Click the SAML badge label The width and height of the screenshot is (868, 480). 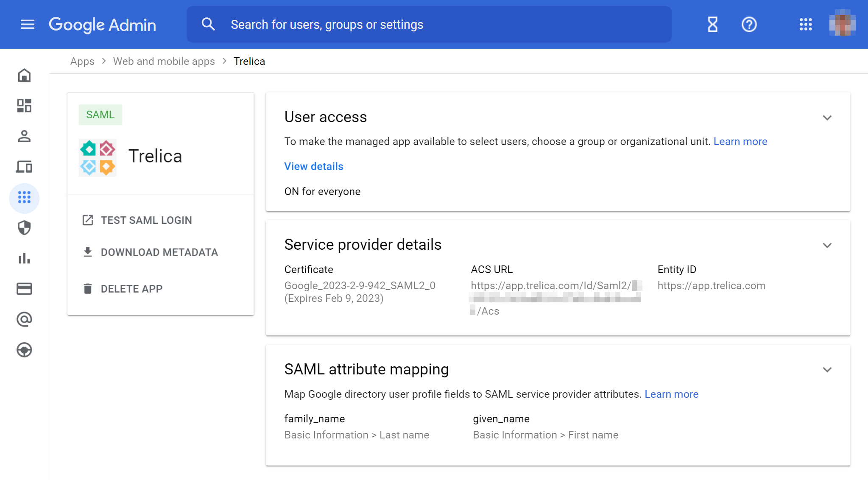100,115
